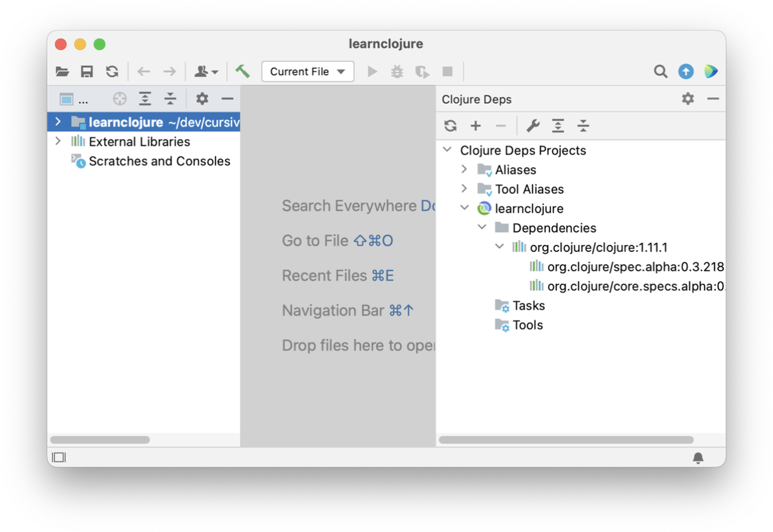Collapse the Clojure Deps Projects node
Viewport: 773px width, 532px height.
pyautogui.click(x=447, y=149)
